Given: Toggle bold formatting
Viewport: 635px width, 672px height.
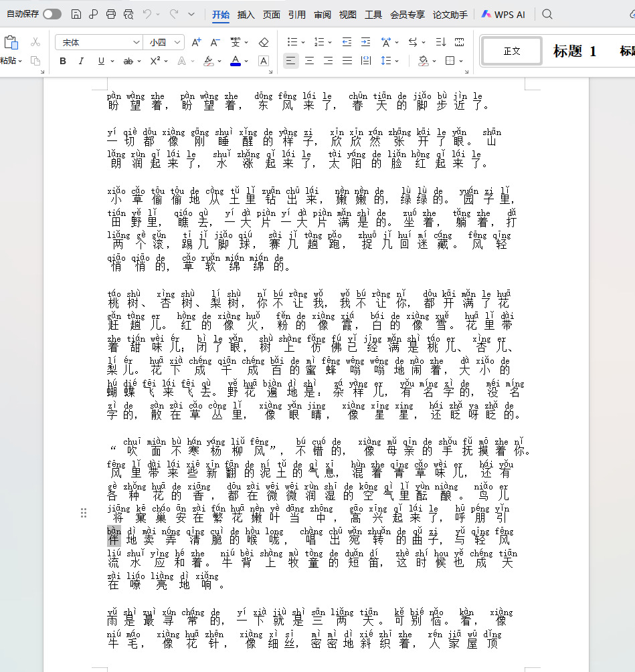Looking at the screenshot, I should coord(63,61).
